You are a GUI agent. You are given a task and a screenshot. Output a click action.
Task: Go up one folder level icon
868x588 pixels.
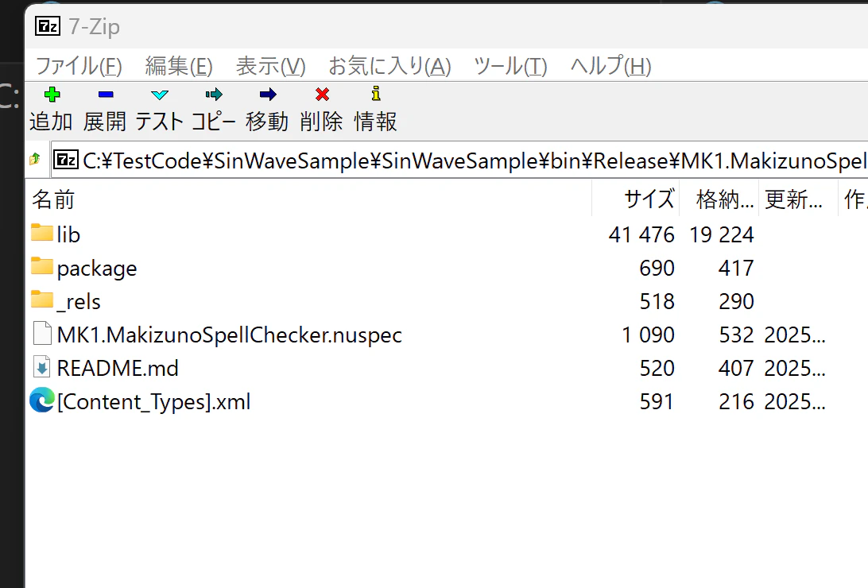(x=35, y=159)
